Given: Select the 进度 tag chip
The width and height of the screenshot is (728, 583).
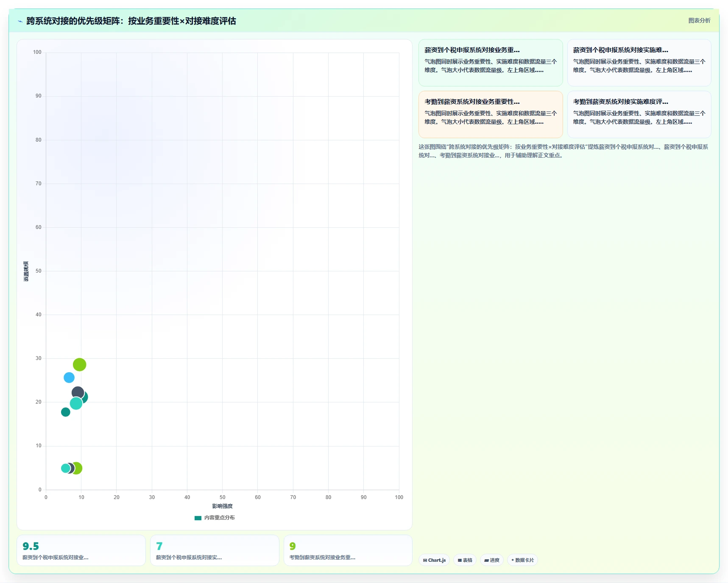Looking at the screenshot, I should coord(492,560).
